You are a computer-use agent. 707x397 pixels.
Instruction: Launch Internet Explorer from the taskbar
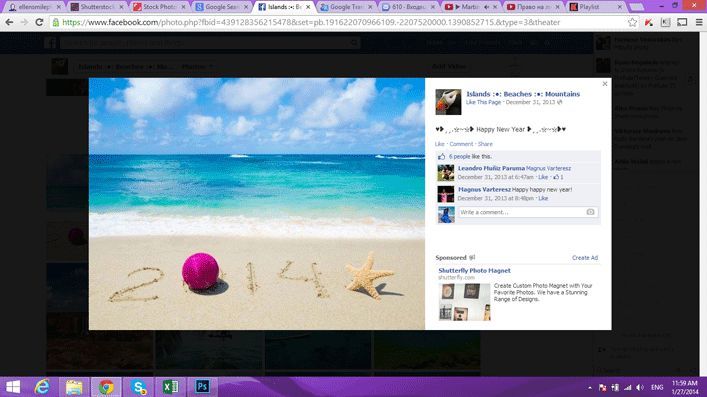42,387
